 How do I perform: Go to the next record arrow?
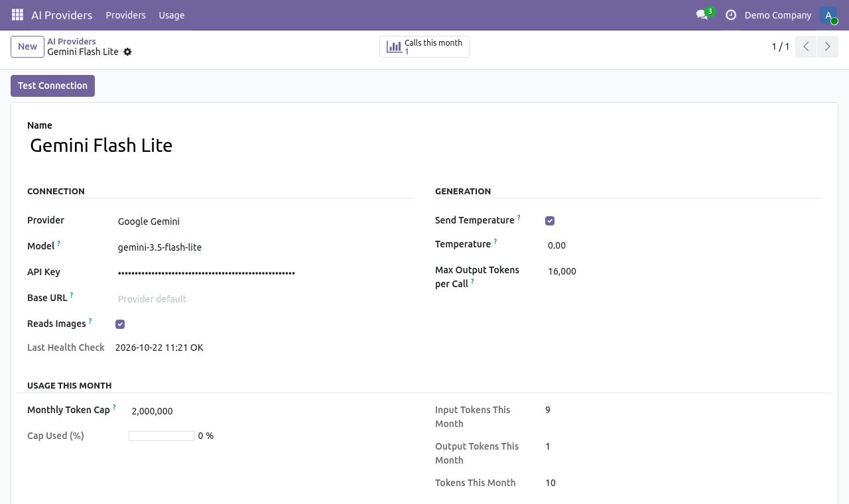(x=827, y=46)
